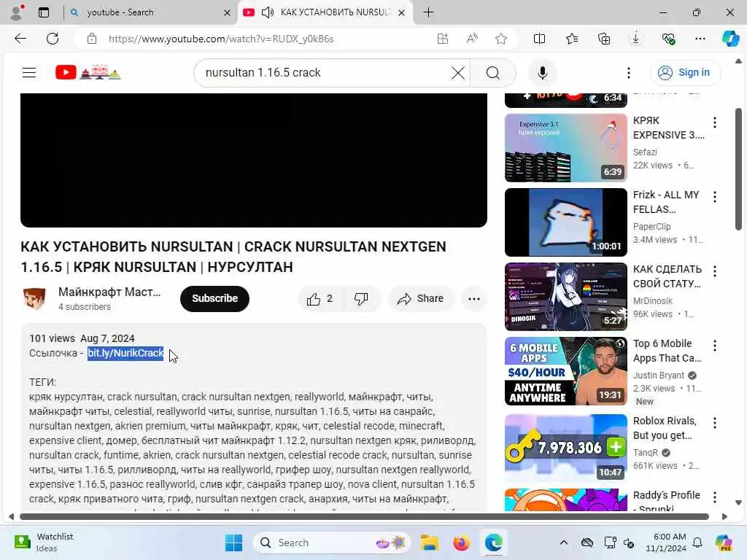The image size is (747, 560).
Task: Close the youtube - Search tab
Action: click(x=228, y=13)
